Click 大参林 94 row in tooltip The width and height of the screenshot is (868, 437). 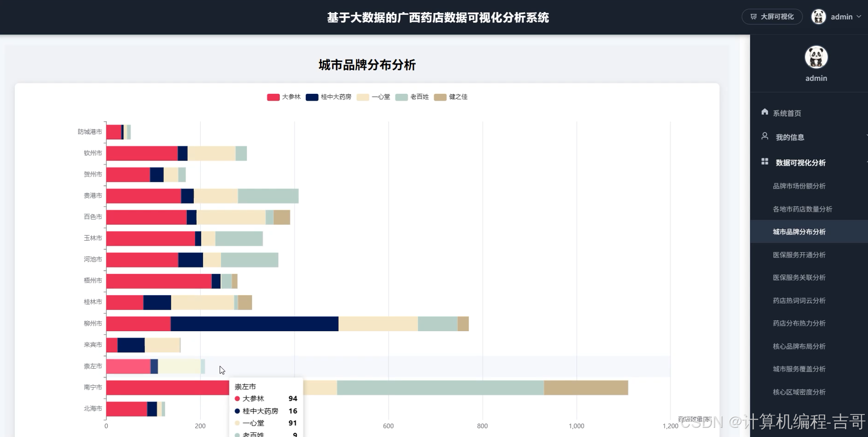pyautogui.click(x=266, y=399)
